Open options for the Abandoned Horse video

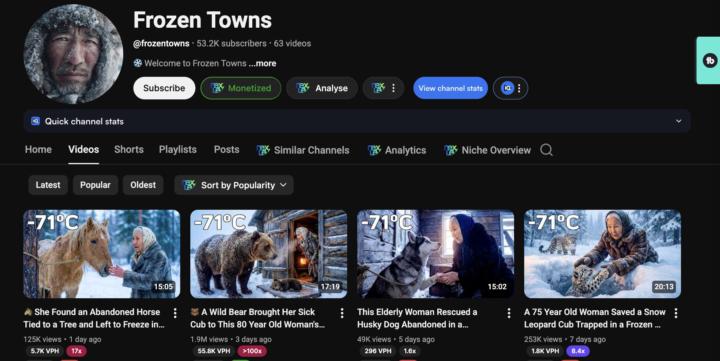point(175,313)
